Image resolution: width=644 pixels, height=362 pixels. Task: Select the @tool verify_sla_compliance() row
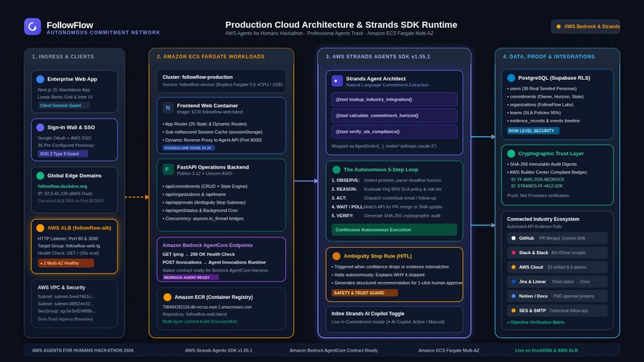(x=394, y=132)
